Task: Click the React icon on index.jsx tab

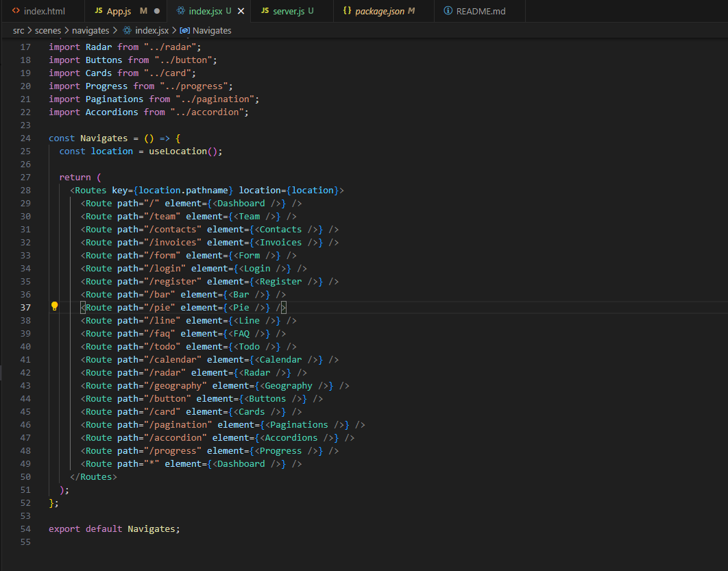Action: pos(180,11)
